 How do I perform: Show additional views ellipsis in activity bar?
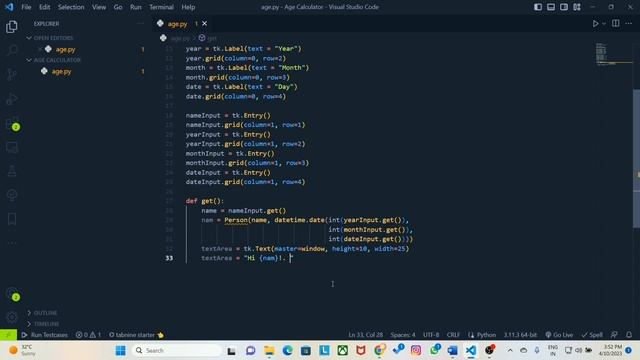click(x=11, y=243)
